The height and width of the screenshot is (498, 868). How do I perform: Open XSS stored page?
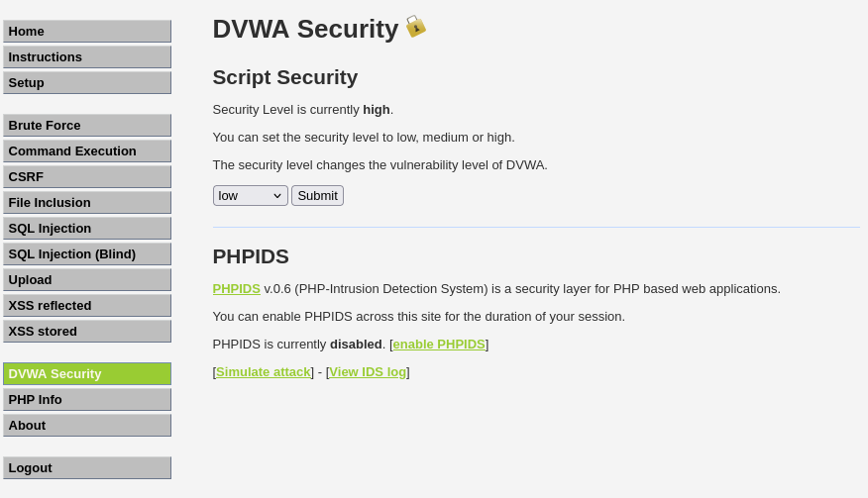(x=87, y=331)
